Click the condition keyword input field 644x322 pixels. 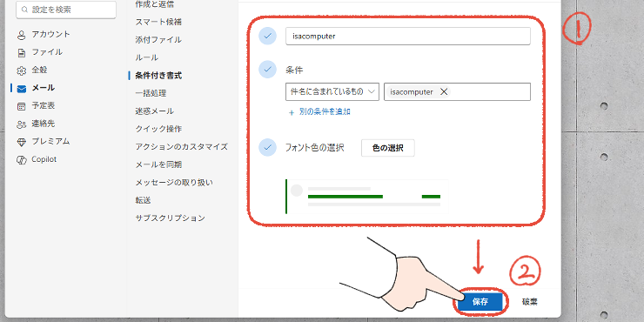(457, 92)
